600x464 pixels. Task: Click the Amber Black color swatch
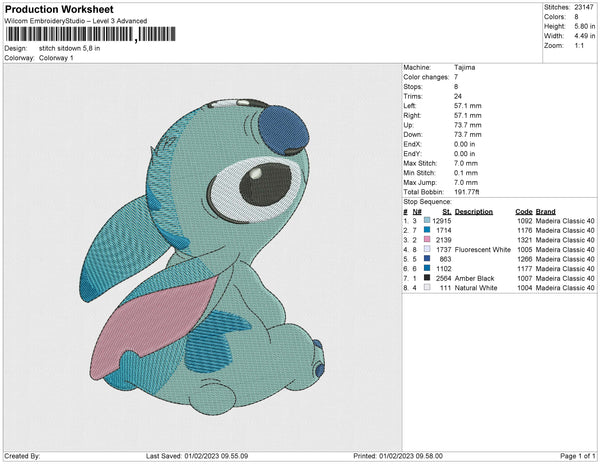427,278
